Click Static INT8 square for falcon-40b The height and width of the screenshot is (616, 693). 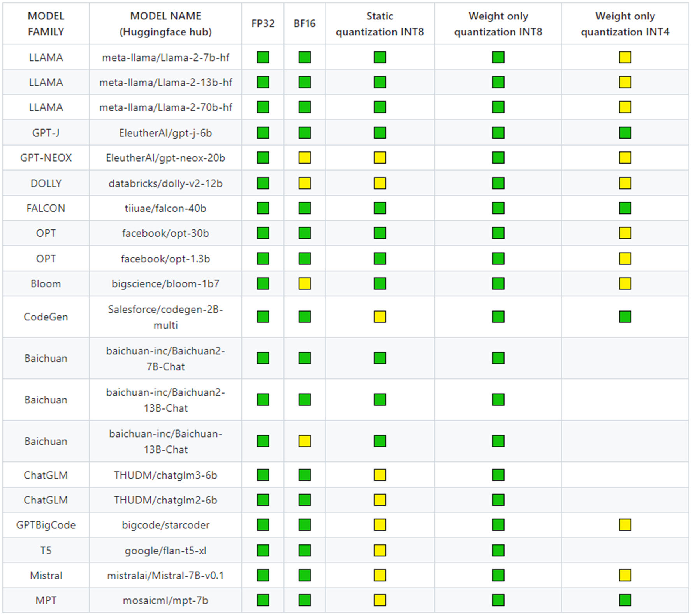tap(380, 208)
